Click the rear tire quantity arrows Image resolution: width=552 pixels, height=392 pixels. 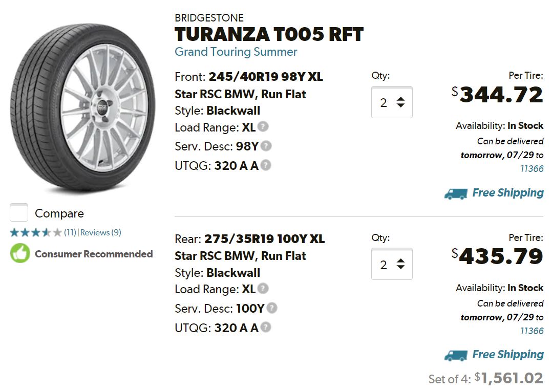(400, 264)
